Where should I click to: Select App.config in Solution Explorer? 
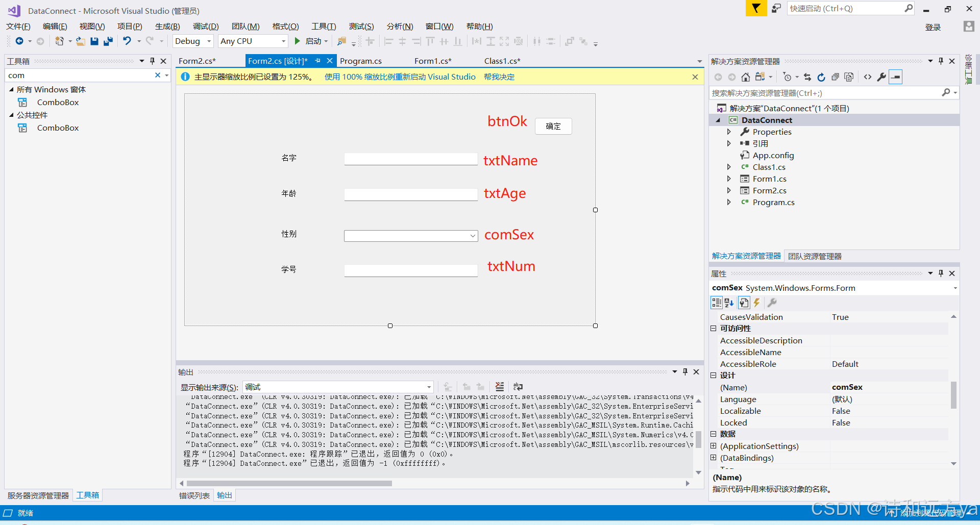773,155
